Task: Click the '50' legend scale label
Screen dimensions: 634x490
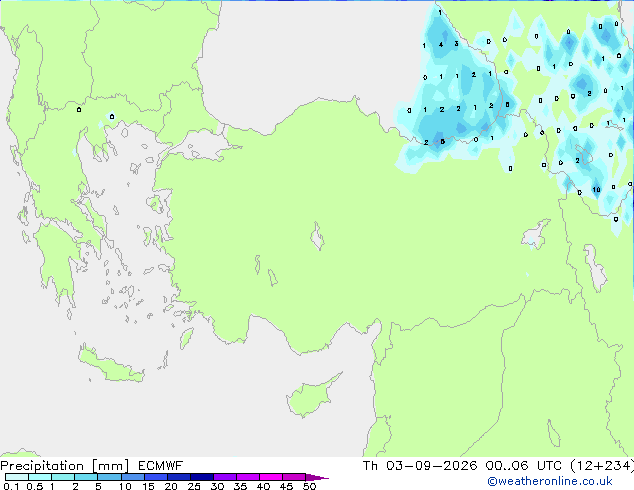Action: coord(310,486)
